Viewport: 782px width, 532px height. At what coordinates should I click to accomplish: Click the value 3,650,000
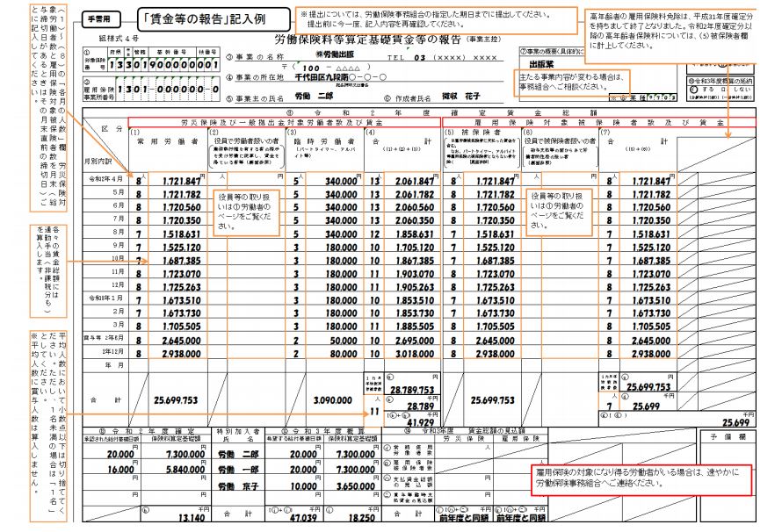click(355, 486)
